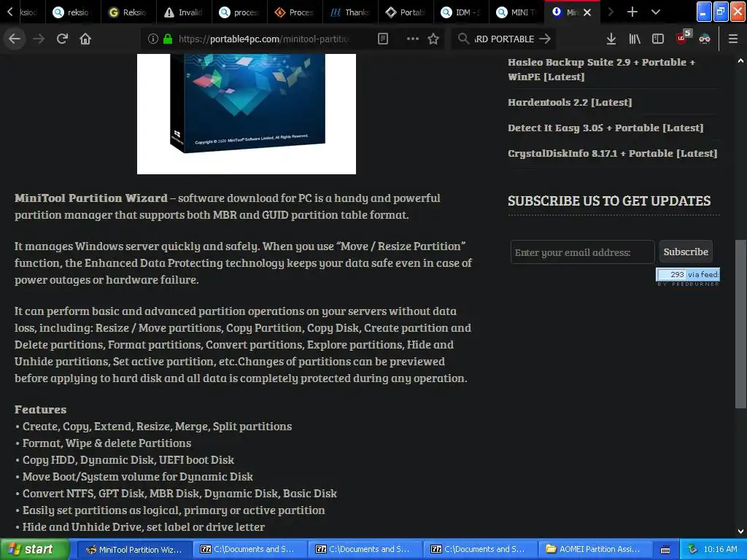Open the browser home page icon

[x=85, y=39]
